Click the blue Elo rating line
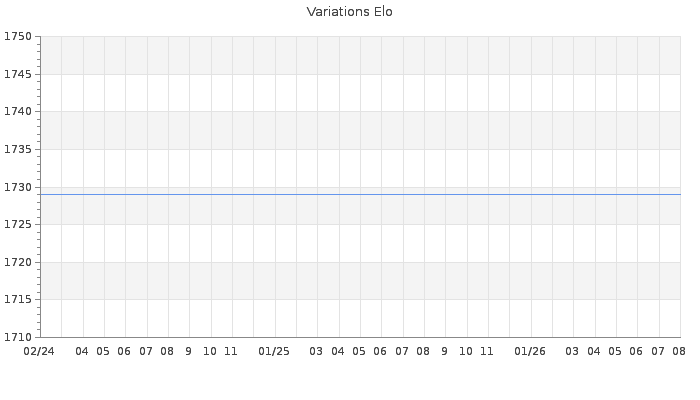The height and width of the screenshot is (400, 700). 361,195
